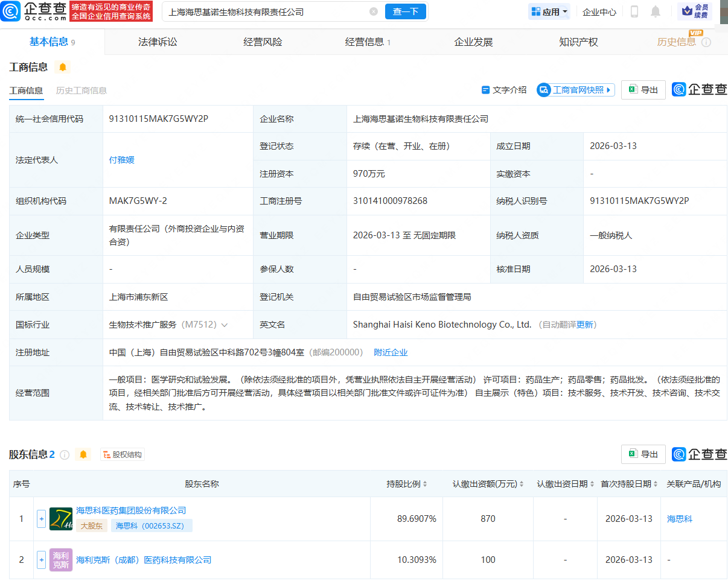Open the 应用 dropdown menu
Image resolution: width=728 pixels, height=581 pixels.
[549, 11]
